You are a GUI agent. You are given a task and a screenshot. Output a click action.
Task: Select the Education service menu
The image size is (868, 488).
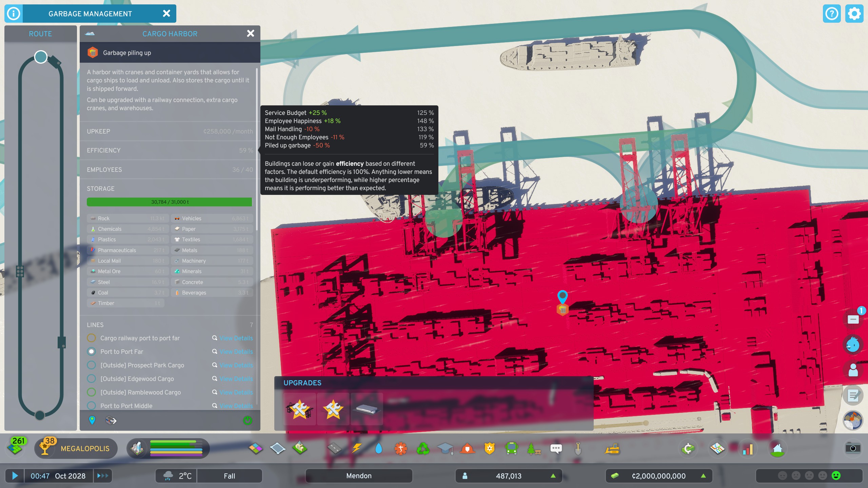(446, 448)
